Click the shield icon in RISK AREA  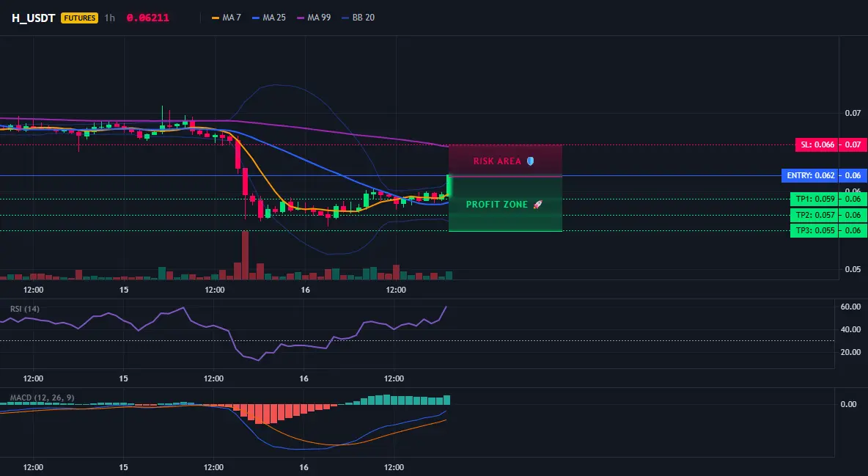[x=530, y=161]
